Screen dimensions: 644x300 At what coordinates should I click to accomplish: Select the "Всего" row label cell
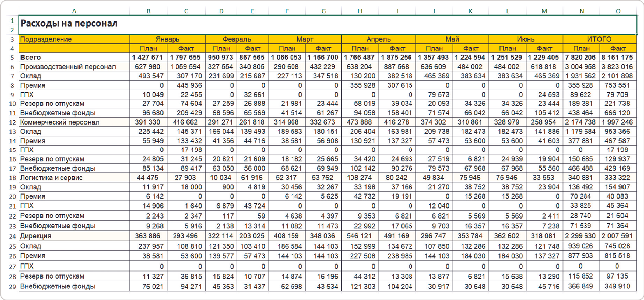[x=31, y=58]
